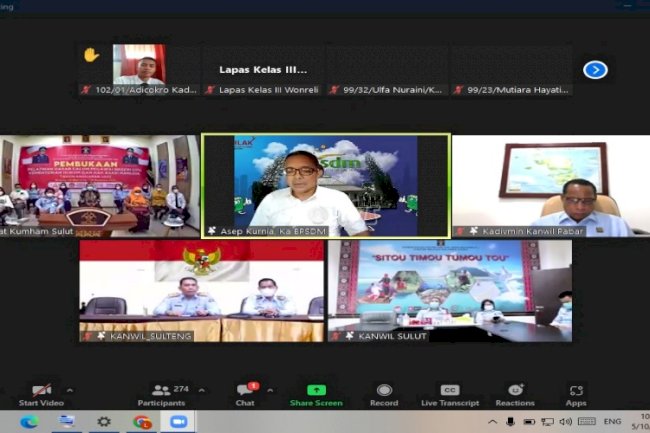The image size is (650, 433).
Task: Select the KANWIL_SULTENG video tile
Action: coord(202,290)
